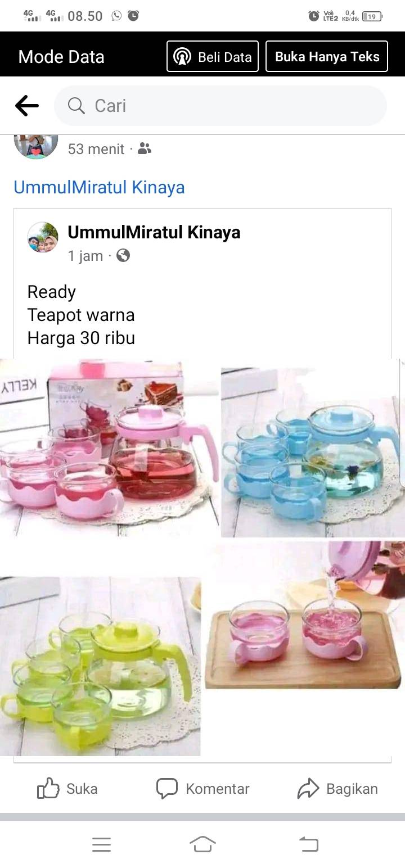The image size is (405, 868).
Task: Open the bold UmmulMiratul Kinaya author name
Action: coord(154,232)
